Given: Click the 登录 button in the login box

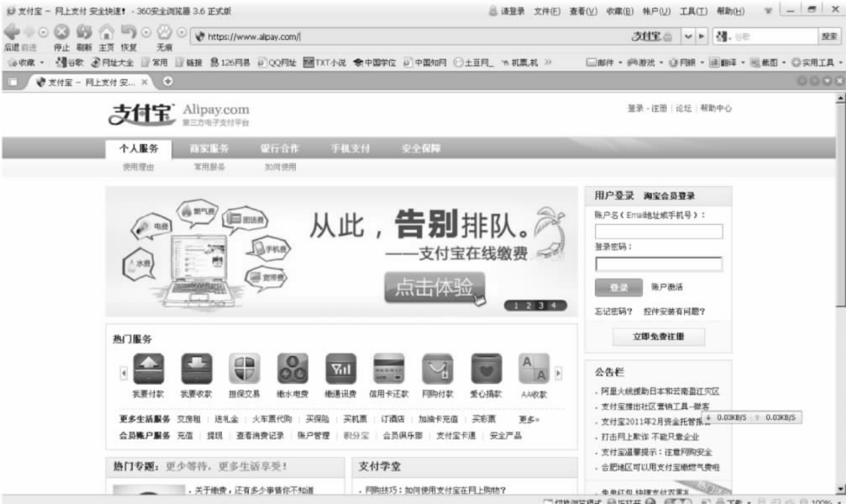Looking at the screenshot, I should 619,287.
